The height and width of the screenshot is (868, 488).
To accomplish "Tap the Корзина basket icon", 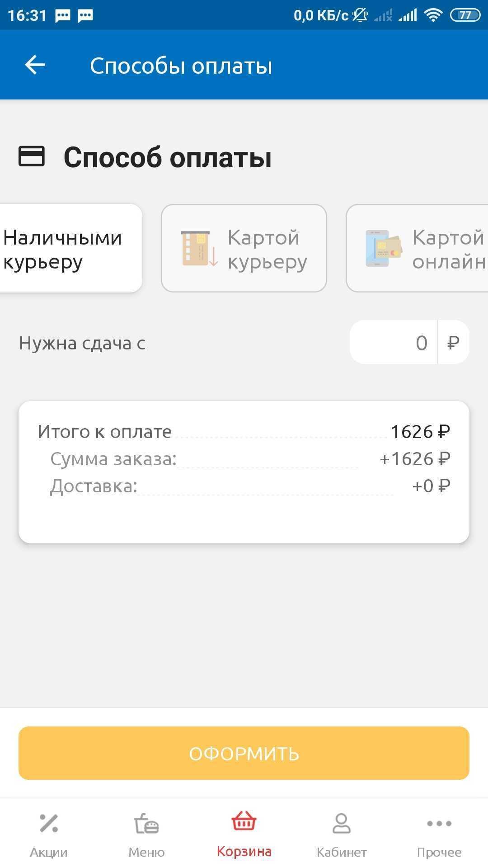I will pos(244,821).
